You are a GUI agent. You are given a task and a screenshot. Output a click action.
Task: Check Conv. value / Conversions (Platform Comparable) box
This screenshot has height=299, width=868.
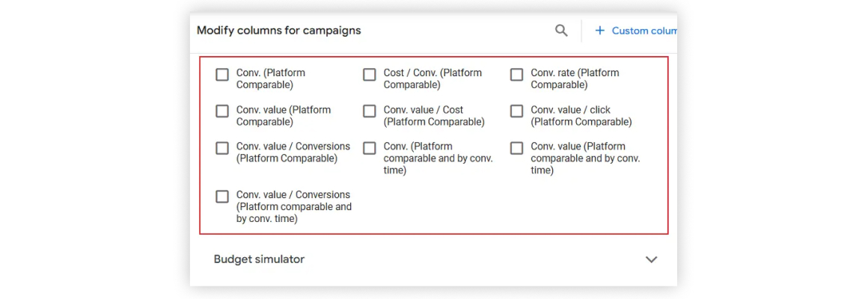[222, 148]
